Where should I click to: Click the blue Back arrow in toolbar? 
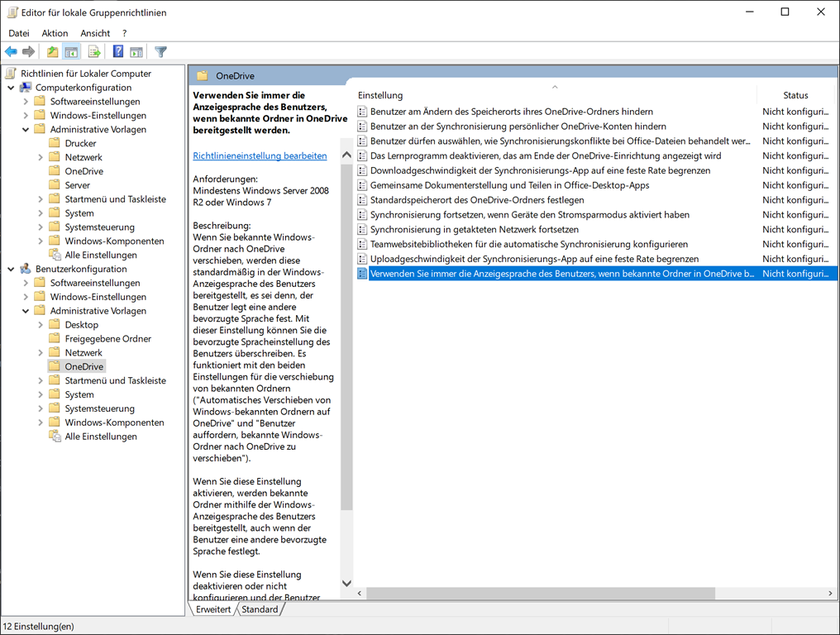[11, 52]
